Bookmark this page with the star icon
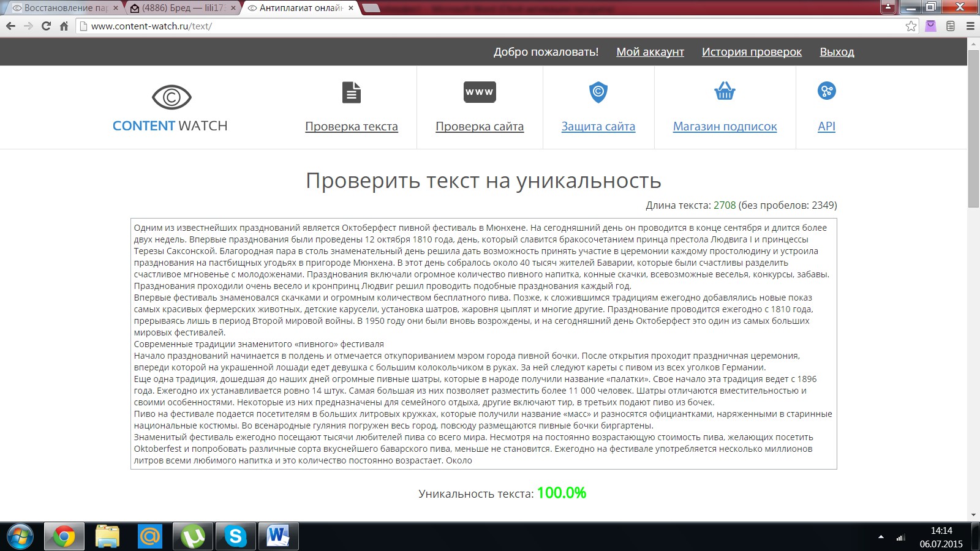 click(x=911, y=26)
